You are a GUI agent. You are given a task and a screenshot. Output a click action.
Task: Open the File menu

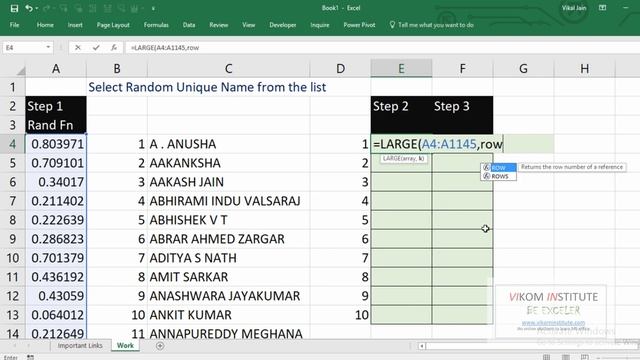tap(14, 25)
